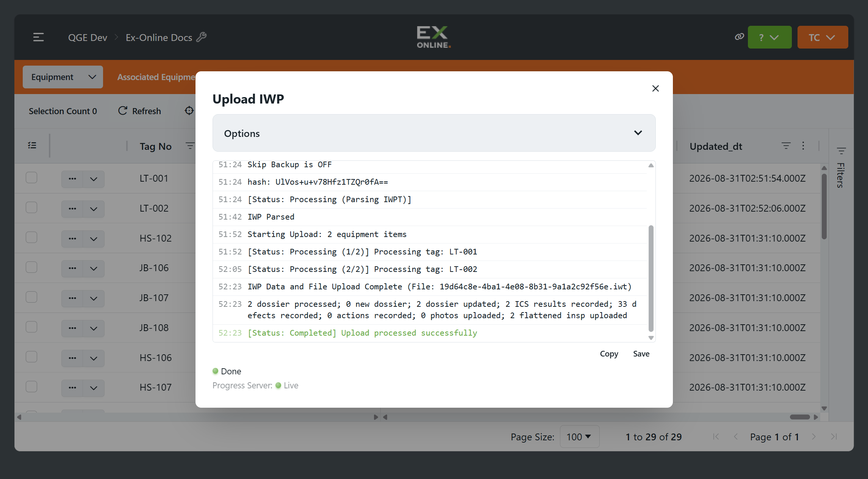Click the log panel vertical scrollbar
This screenshot has height=479, width=868.
(x=651, y=279)
